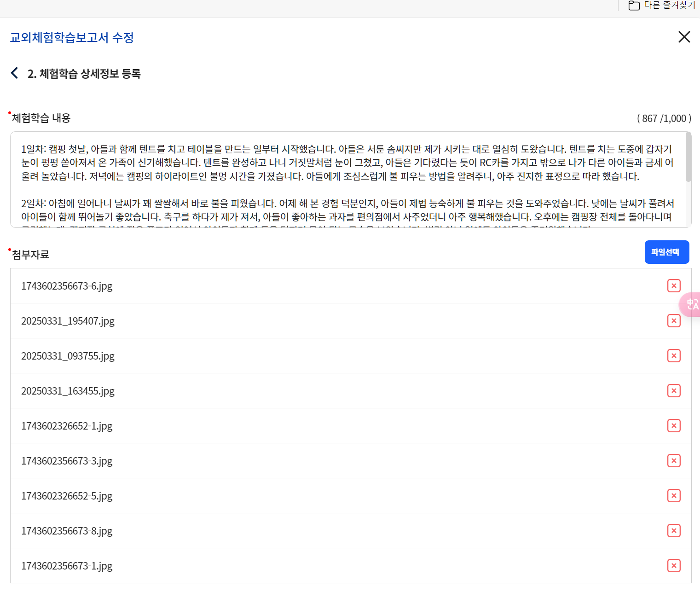
Task: Delete the 20250331_163455.jpg attachment
Action: click(674, 390)
